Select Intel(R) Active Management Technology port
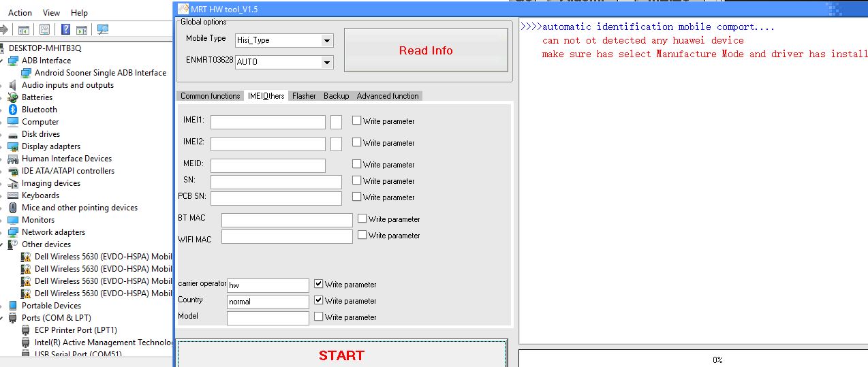Image resolution: width=868 pixels, height=367 pixels. pos(104,342)
